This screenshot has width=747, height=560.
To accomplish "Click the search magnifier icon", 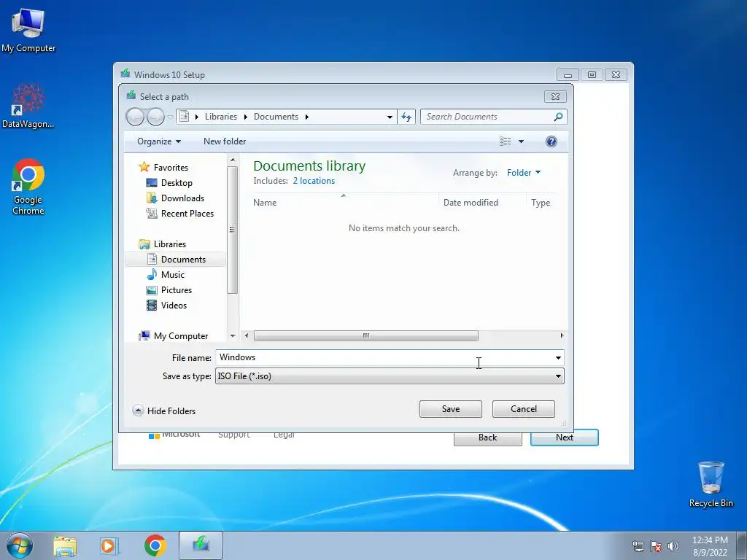I will point(558,117).
